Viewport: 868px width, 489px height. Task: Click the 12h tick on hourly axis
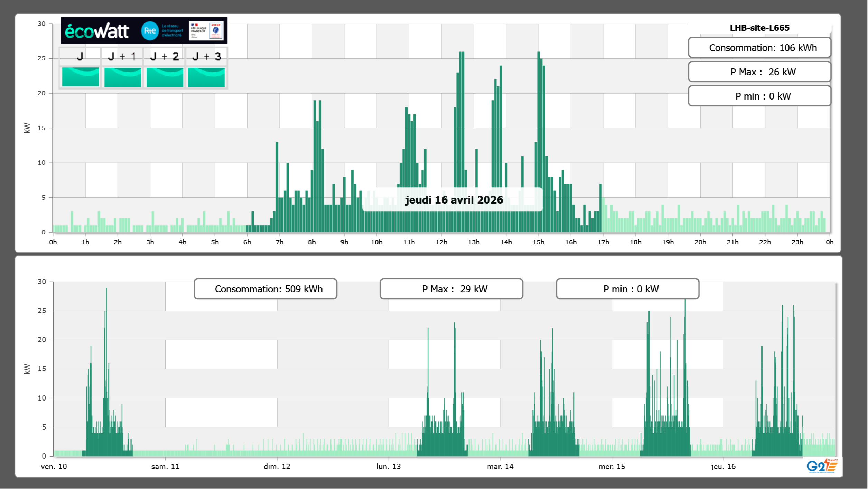(441, 242)
